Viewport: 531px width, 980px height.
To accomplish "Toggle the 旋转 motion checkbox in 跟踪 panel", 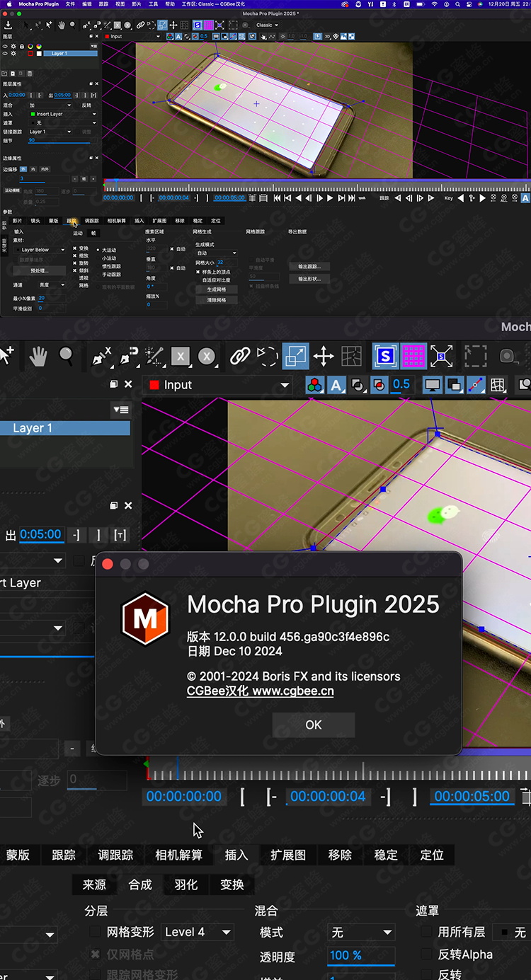I will pos(74,263).
